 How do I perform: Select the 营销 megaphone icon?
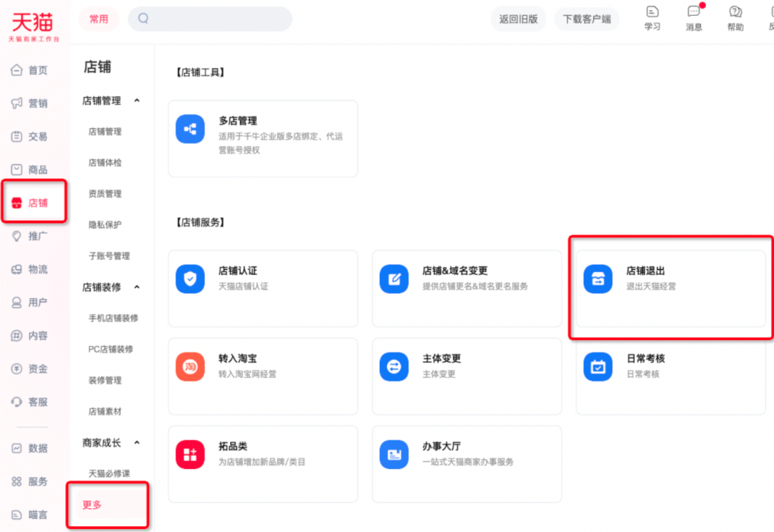[x=16, y=103]
